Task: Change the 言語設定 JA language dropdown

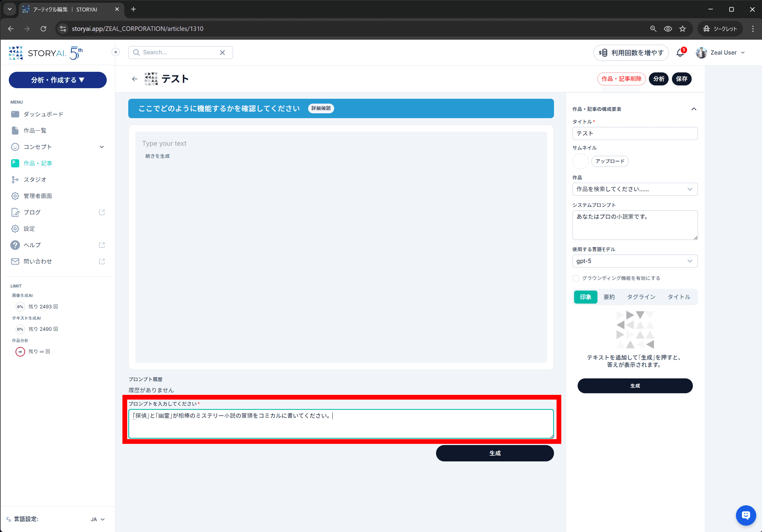Action: point(98,519)
